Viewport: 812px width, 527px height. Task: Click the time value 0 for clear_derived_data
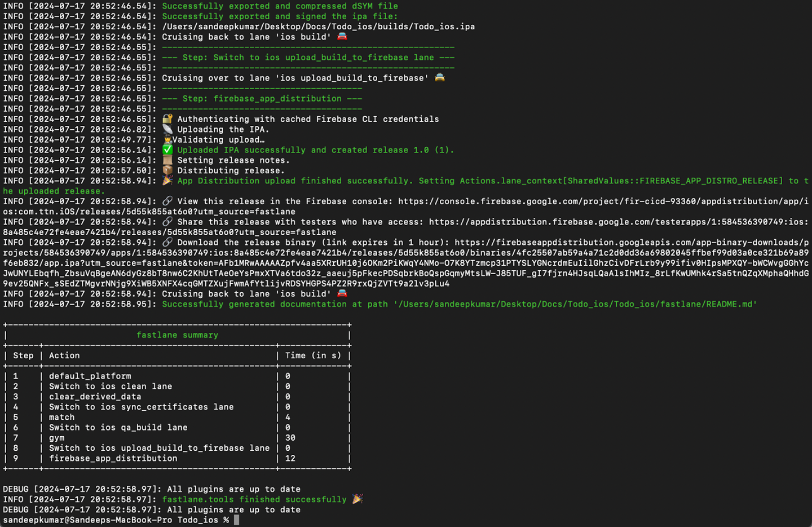(x=288, y=397)
